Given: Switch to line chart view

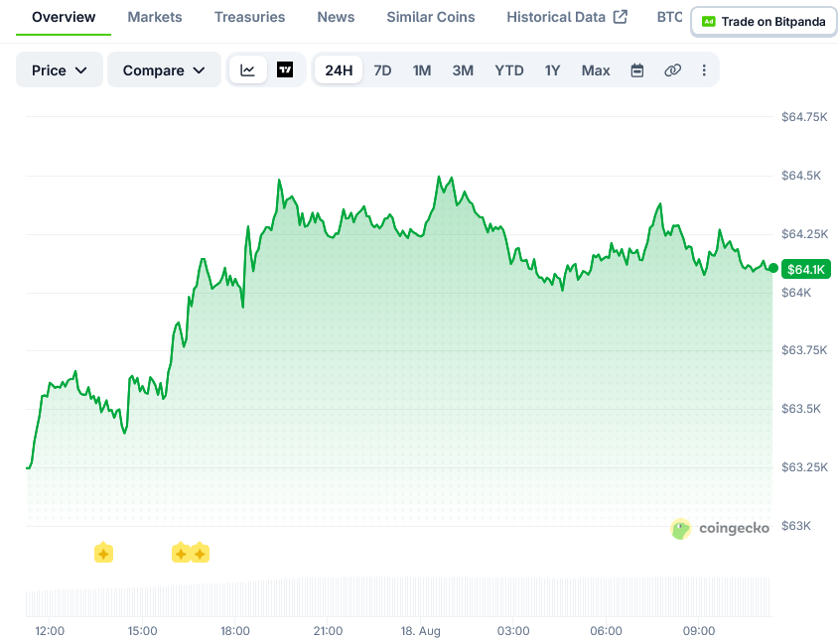Looking at the screenshot, I should 247,69.
